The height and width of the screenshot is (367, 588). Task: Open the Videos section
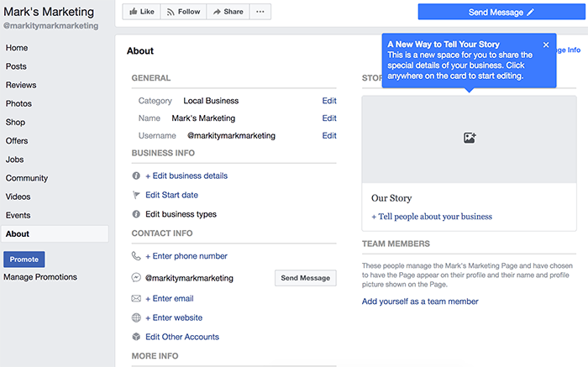(18, 197)
